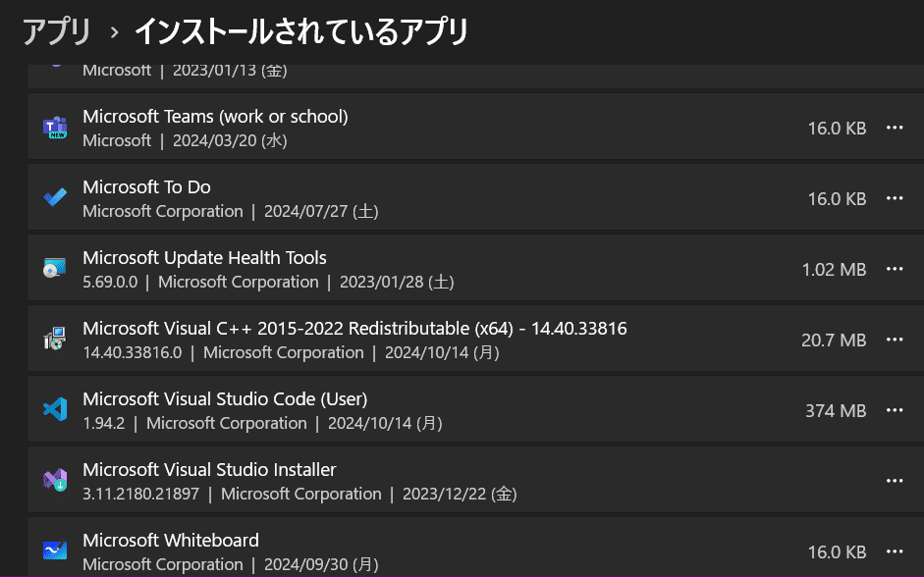The image size is (924, 577).
Task: Click the Microsoft Teams app icon
Action: coord(55,128)
